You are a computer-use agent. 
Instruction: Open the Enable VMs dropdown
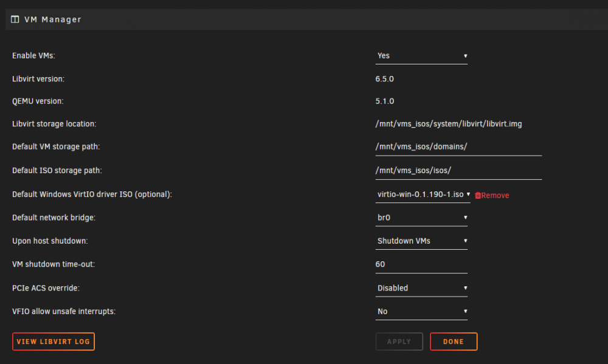(x=421, y=56)
